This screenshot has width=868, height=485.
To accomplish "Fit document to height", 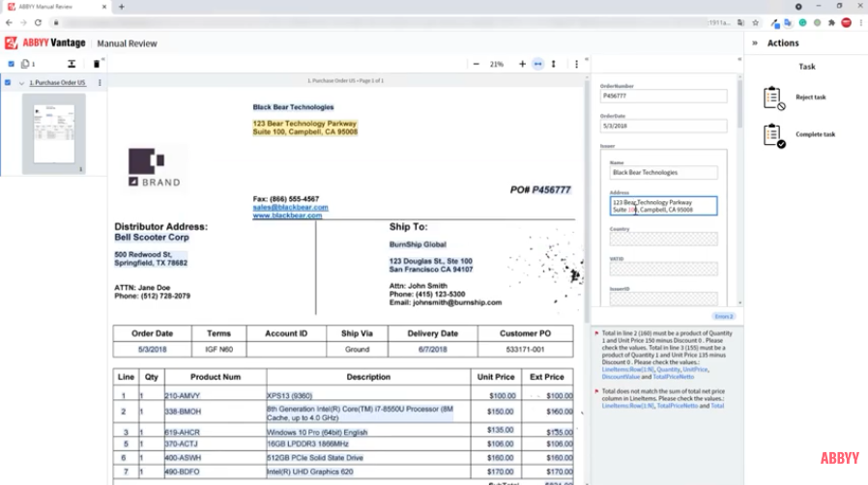I will [554, 64].
